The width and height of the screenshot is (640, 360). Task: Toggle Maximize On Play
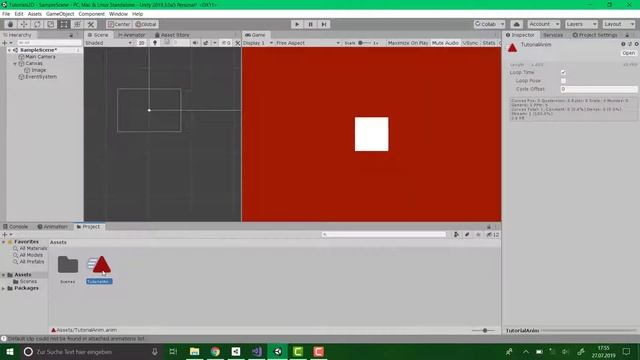(x=408, y=43)
